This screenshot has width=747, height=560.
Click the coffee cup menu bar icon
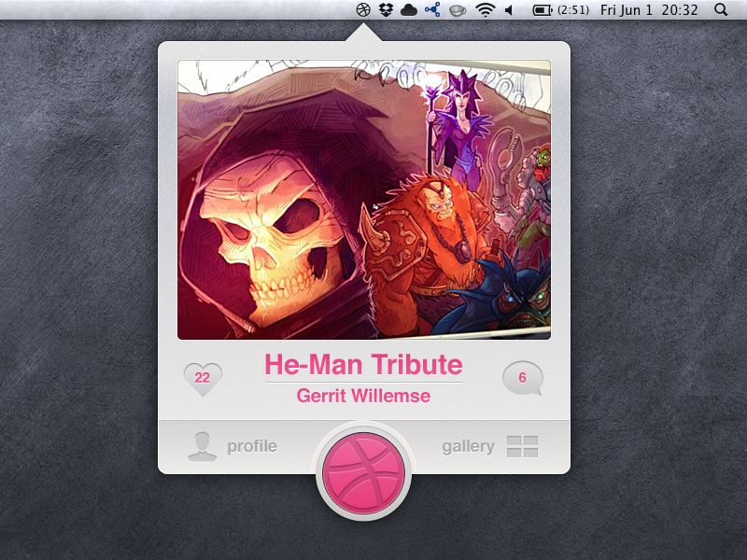point(458,10)
